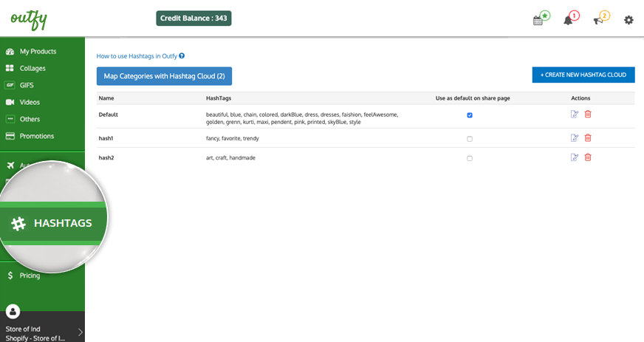Click Create New Hashtag Cloud button
Image resolution: width=644 pixels, height=342 pixels.
click(x=583, y=75)
